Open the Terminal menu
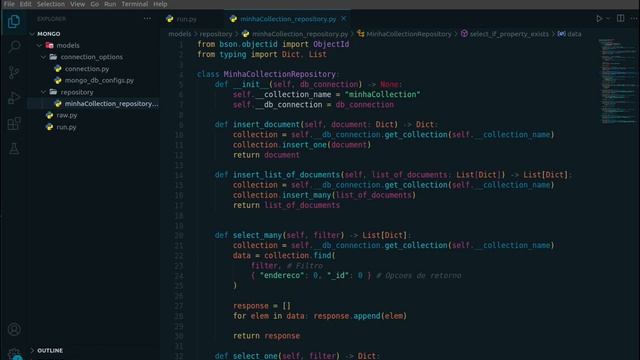This screenshot has height=360, width=640. (135, 4)
